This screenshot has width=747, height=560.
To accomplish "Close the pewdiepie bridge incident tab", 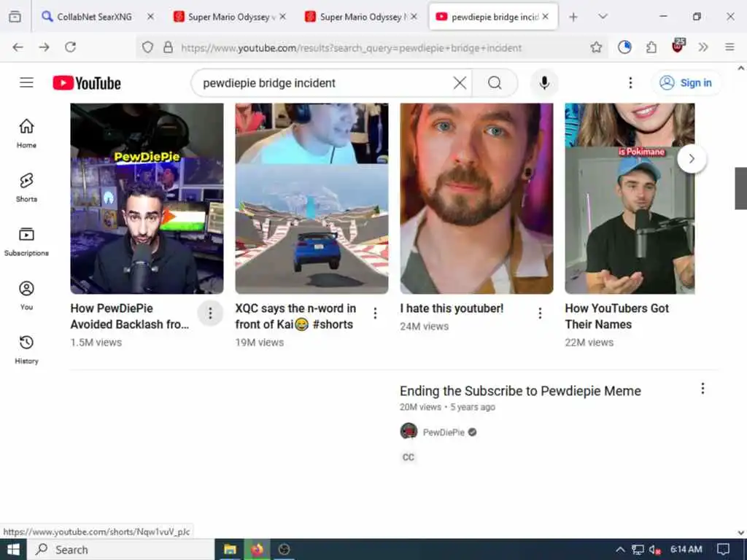I will [x=546, y=17].
